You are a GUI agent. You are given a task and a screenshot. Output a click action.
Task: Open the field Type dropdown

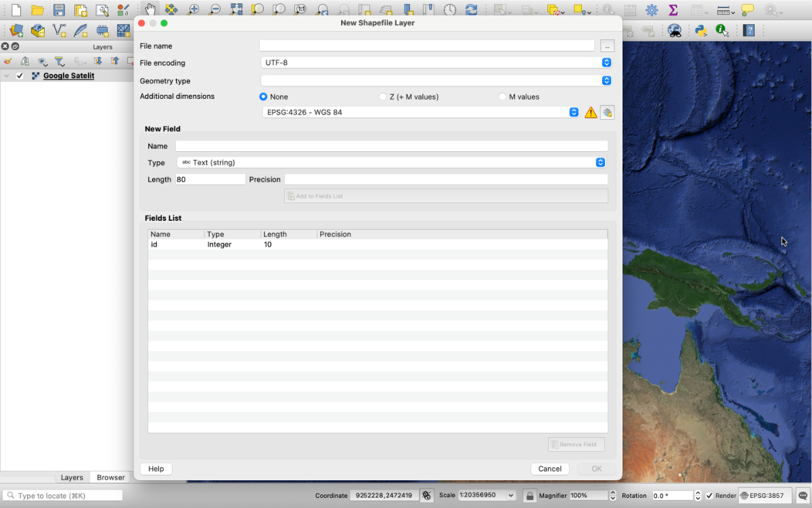[391, 163]
